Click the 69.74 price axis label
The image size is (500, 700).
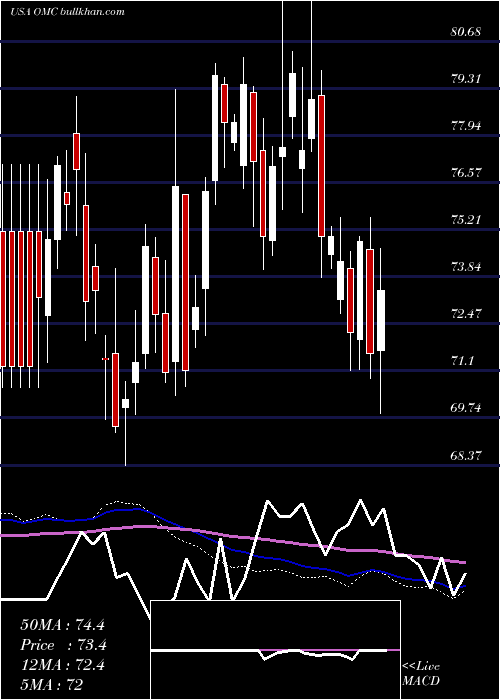pyautogui.click(x=466, y=408)
